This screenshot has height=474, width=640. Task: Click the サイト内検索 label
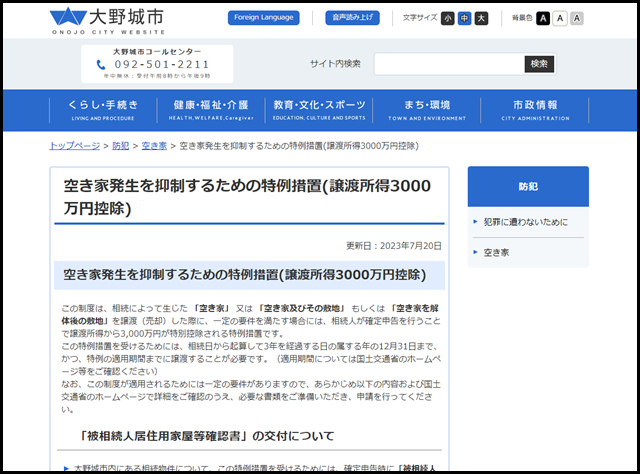point(335,64)
